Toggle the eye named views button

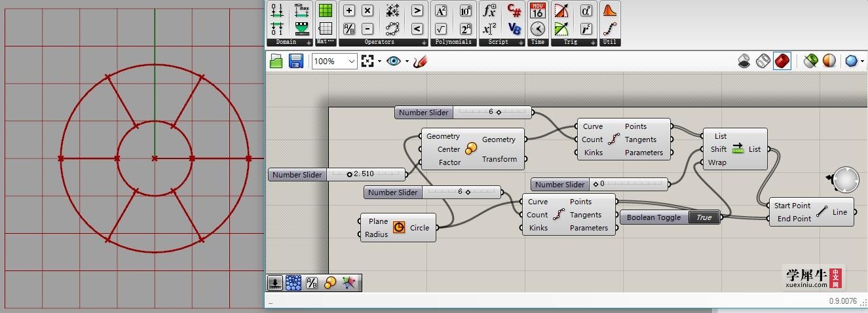click(x=394, y=61)
